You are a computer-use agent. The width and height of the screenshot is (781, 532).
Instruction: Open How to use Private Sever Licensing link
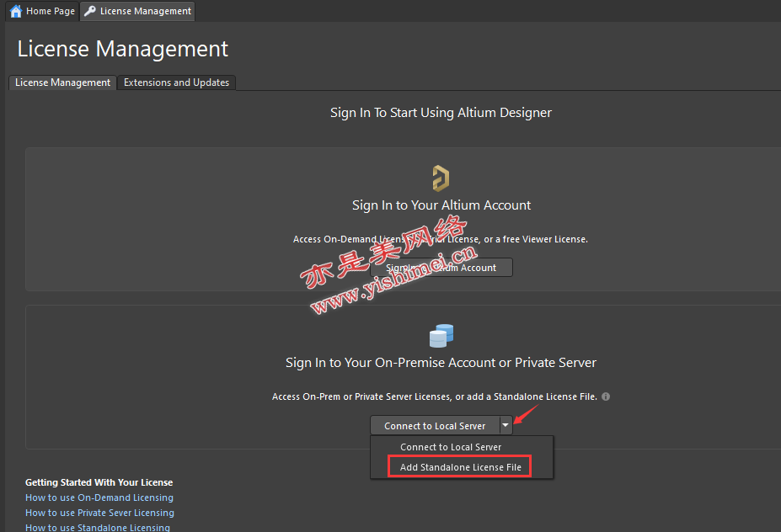(99, 513)
